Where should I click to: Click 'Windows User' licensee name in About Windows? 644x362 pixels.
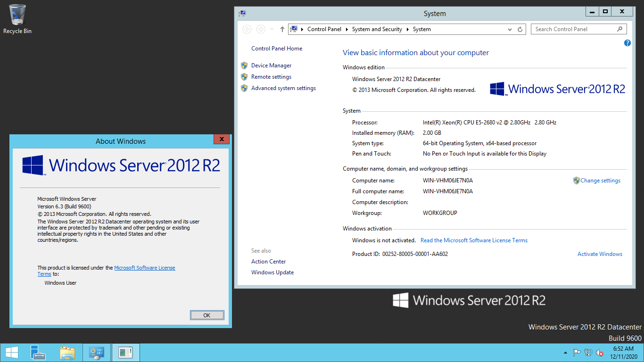pos(60,283)
